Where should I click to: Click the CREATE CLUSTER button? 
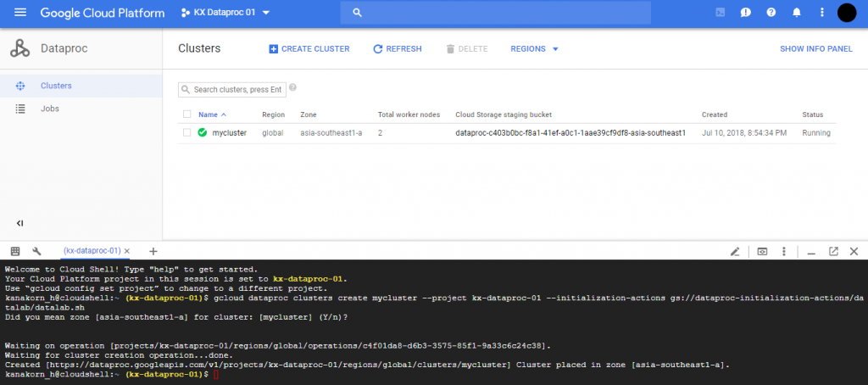[309, 48]
